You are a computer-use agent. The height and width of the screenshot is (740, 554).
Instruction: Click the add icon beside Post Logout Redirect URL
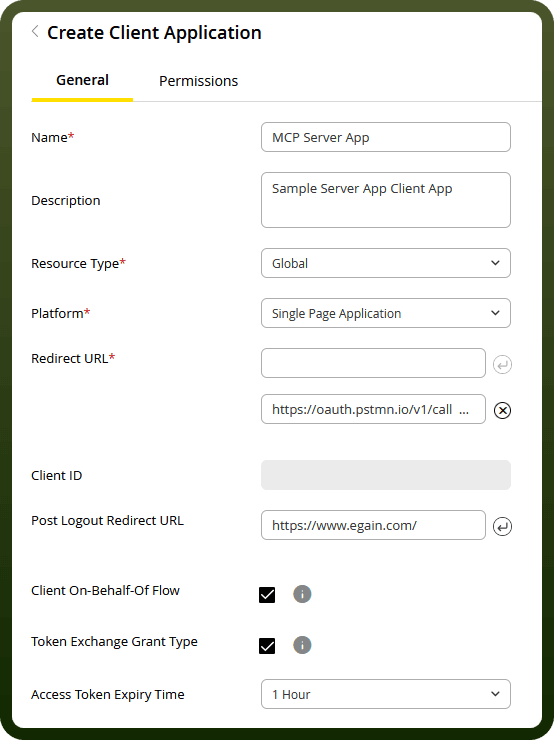pos(502,526)
